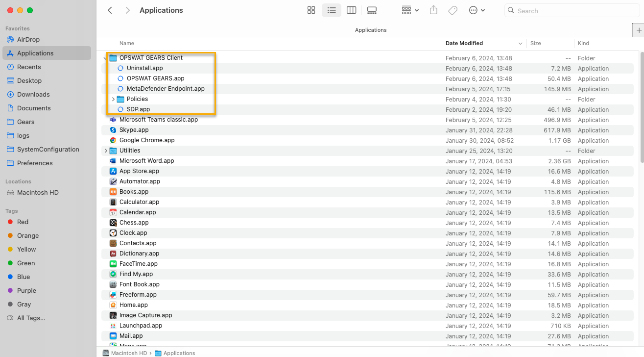Click the Calendar.app icon
Viewport: 644px width, 357px height.
point(113,212)
